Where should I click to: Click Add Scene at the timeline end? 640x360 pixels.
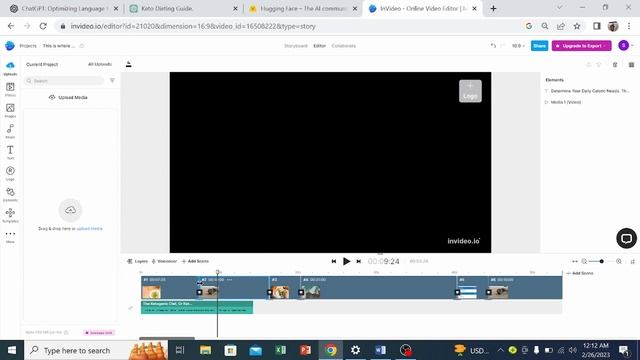pos(580,273)
